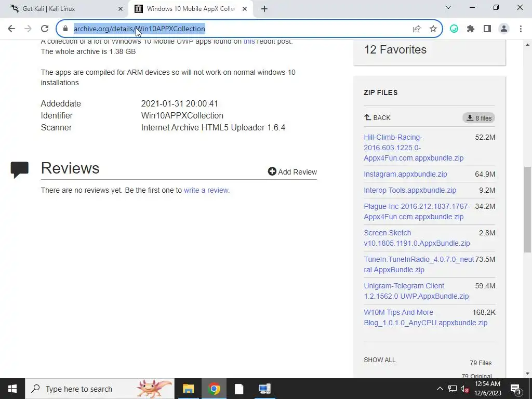Download W10M Tips And More Blog zip
The height and width of the screenshot is (399, 532).
[425, 317]
